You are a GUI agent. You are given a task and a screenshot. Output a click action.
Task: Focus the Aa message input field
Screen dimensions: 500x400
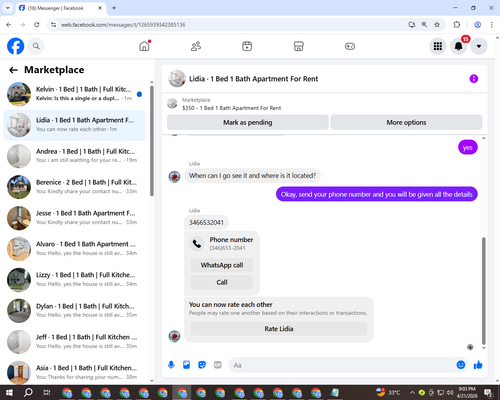coord(342,365)
